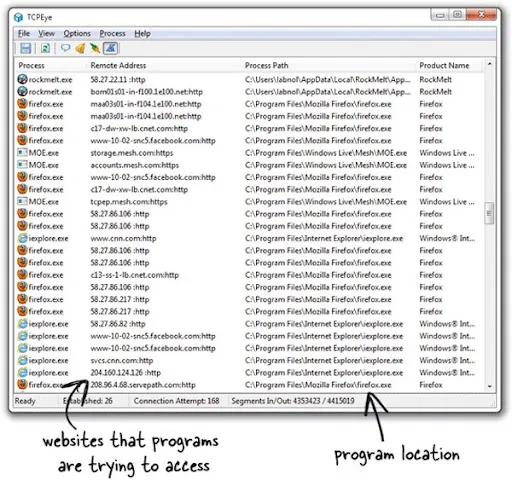Click the scrollbar down arrow
Image resolution: width=512 pixels, height=480 pixels.
[489, 386]
